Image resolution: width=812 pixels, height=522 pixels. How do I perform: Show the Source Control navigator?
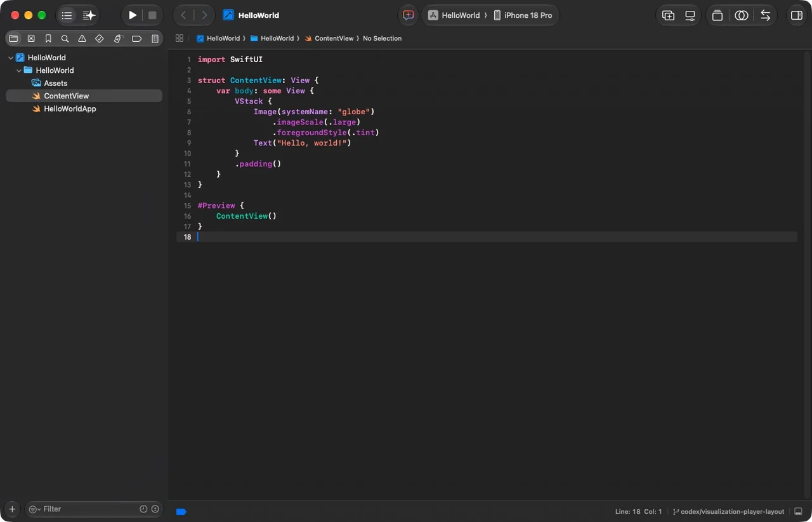pyautogui.click(x=31, y=39)
